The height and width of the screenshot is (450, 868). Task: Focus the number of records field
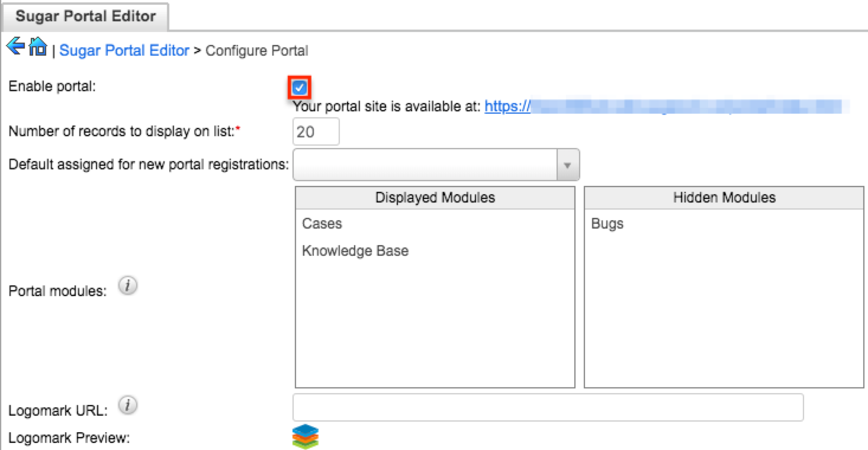click(x=316, y=131)
